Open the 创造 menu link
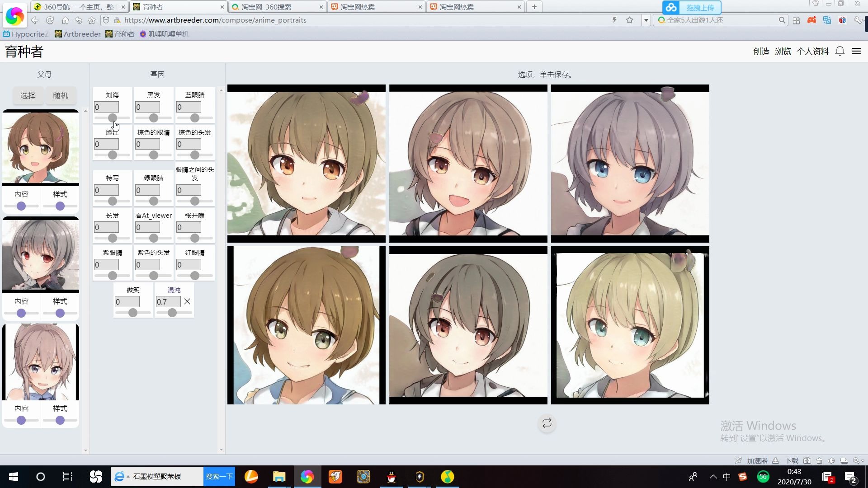This screenshot has height=488, width=868. 761,52
